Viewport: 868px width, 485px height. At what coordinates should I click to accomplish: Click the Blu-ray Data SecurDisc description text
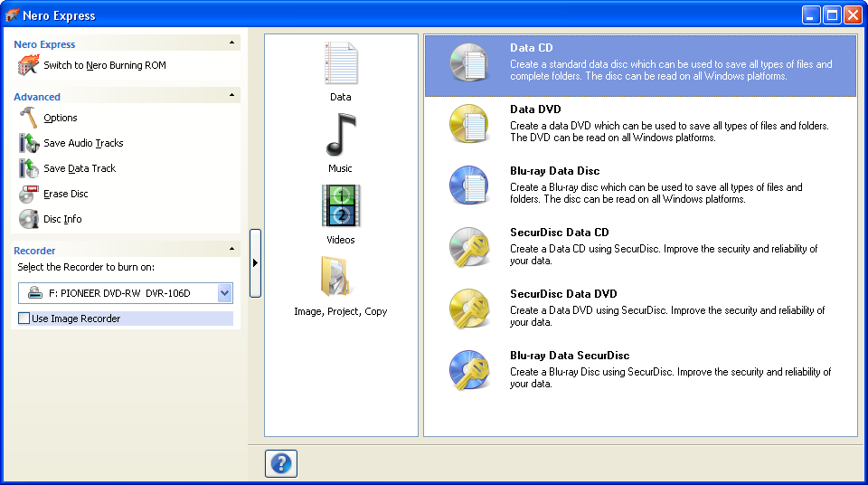click(670, 378)
